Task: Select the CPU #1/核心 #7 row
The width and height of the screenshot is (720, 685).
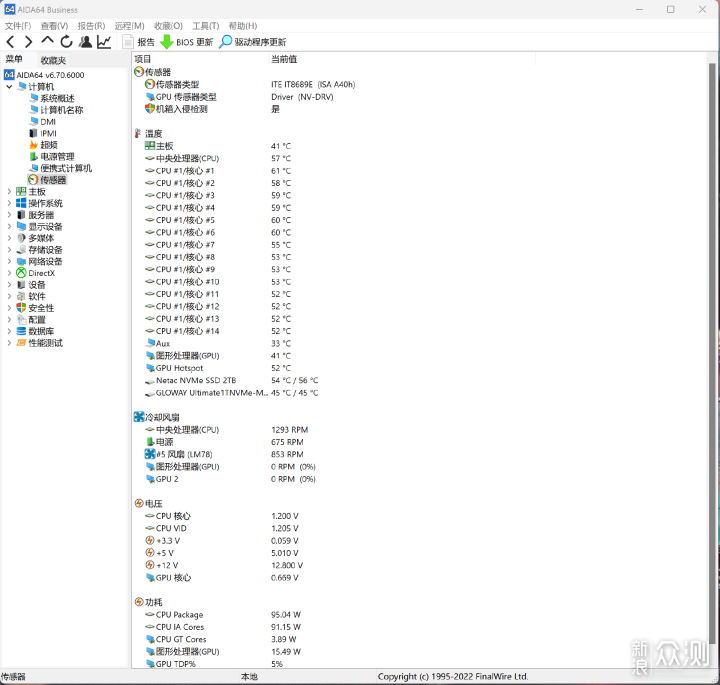Action: click(420, 245)
